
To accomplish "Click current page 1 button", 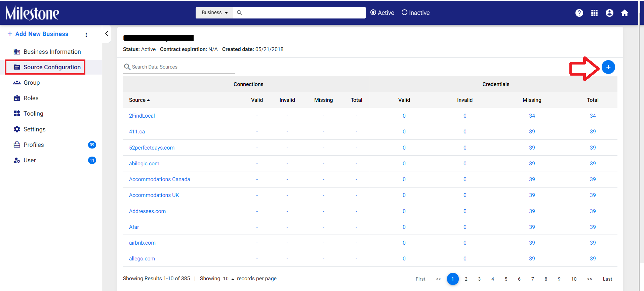I will 453,279.
